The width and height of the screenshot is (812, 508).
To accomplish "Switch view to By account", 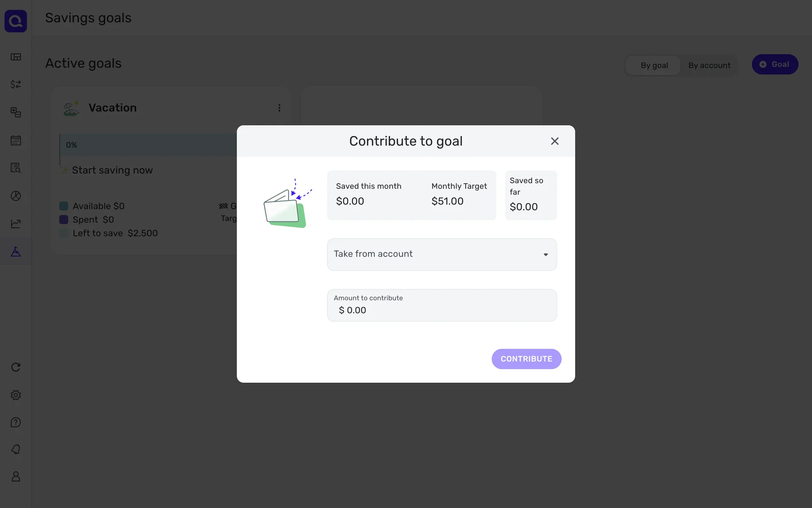I will coord(709,65).
